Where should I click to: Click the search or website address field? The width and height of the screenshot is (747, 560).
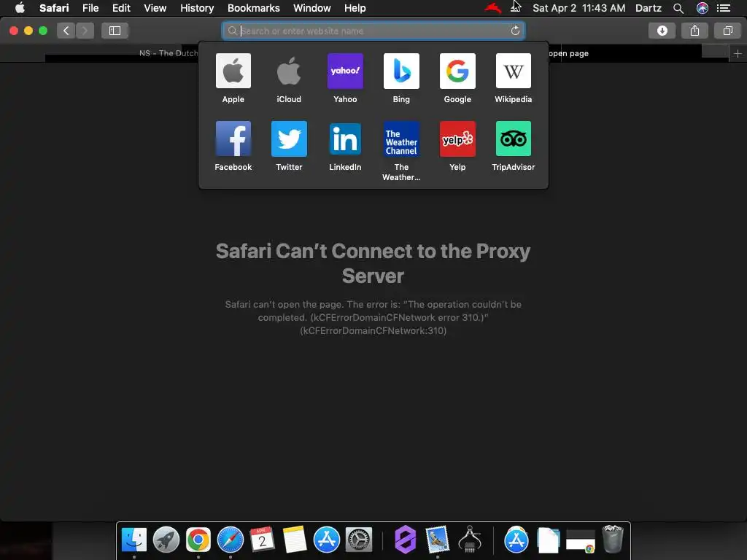click(x=373, y=31)
